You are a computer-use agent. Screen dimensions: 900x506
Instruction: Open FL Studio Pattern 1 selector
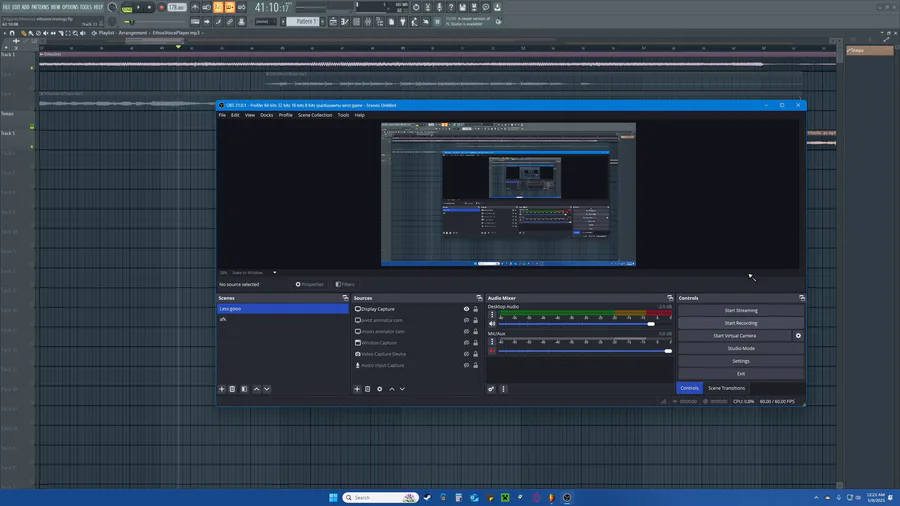click(303, 21)
